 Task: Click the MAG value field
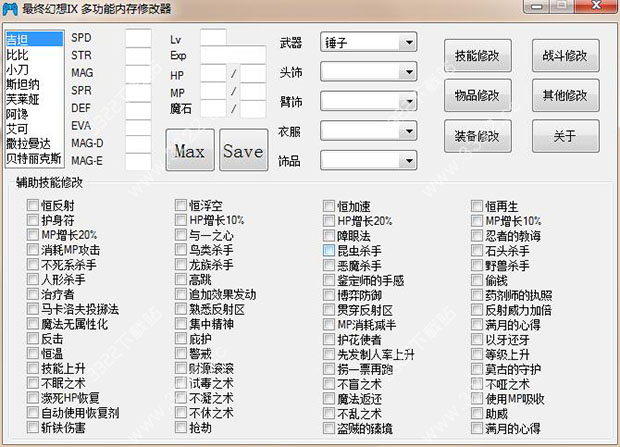click(138, 74)
